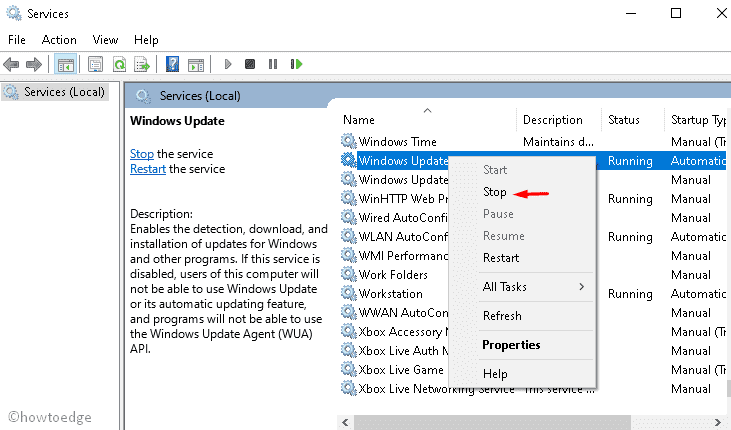731x430 pixels.
Task: Click gear icon beside Xbox Accessory
Action: click(x=348, y=332)
